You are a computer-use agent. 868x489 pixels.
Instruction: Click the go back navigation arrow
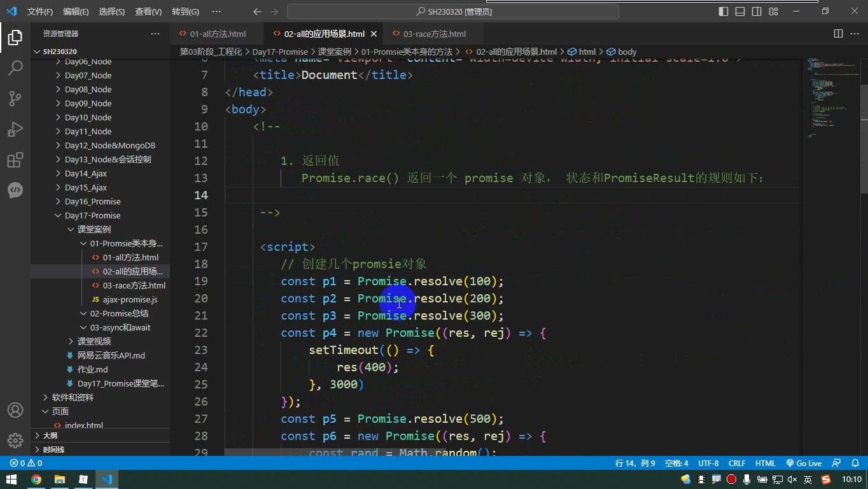coord(257,11)
